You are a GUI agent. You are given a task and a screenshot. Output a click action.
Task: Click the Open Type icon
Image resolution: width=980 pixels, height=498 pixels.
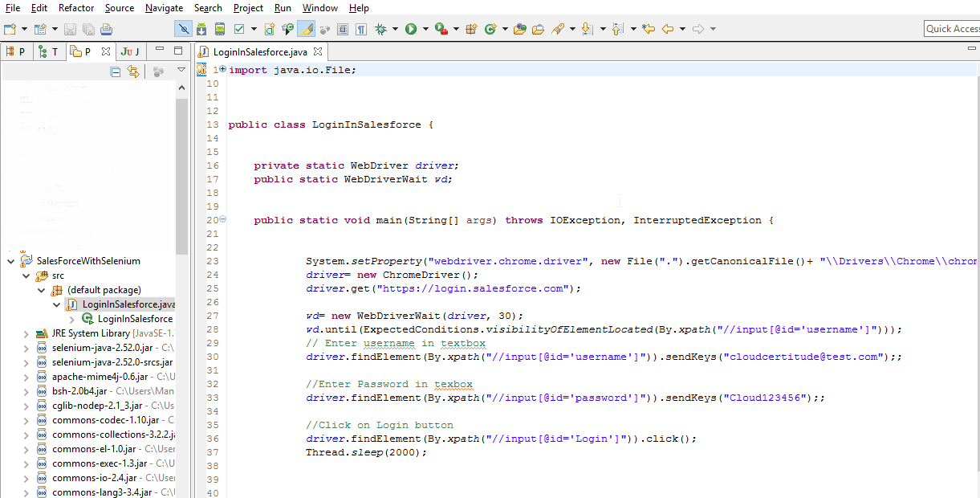[520, 29]
